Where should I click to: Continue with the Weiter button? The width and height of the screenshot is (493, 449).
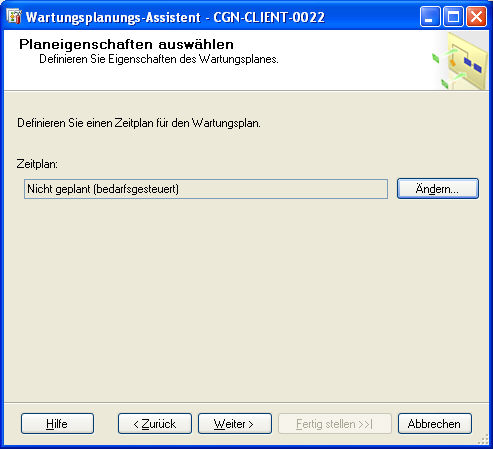235,424
